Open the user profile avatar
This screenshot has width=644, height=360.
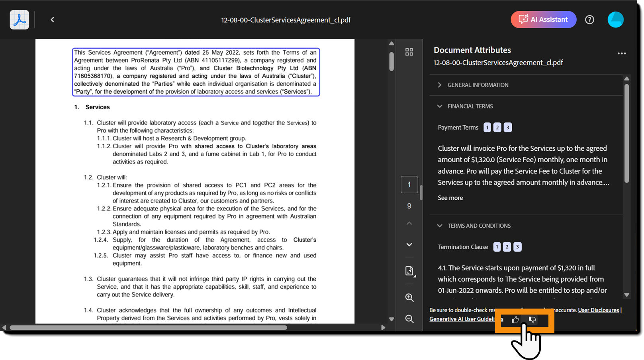(615, 20)
